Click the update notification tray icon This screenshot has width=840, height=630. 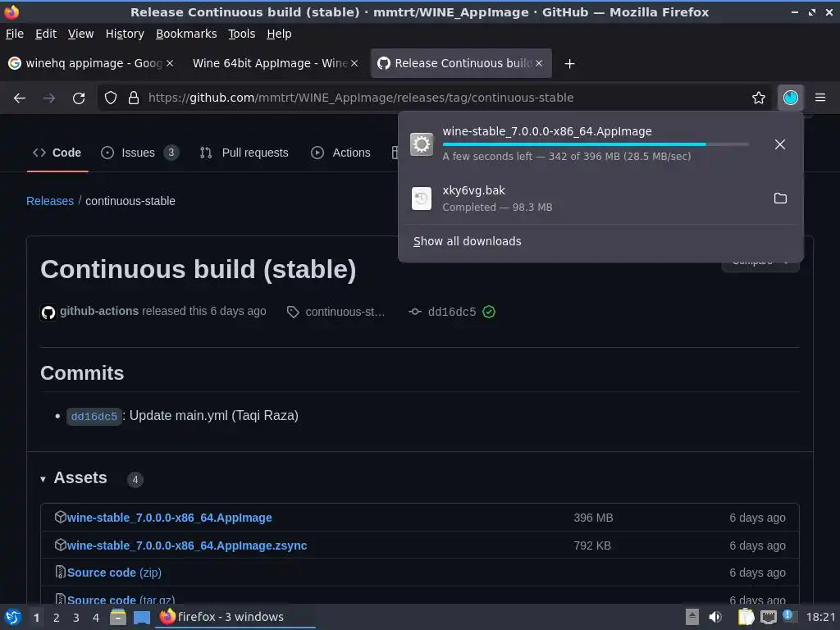[788, 616]
